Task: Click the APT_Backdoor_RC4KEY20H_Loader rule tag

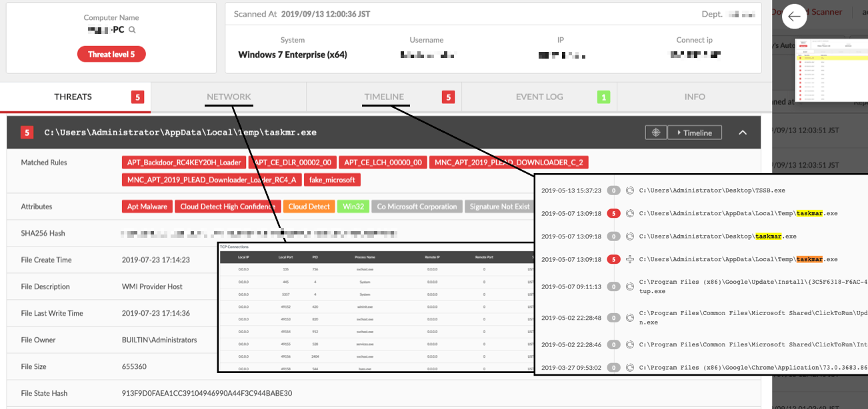Action: [x=183, y=163]
